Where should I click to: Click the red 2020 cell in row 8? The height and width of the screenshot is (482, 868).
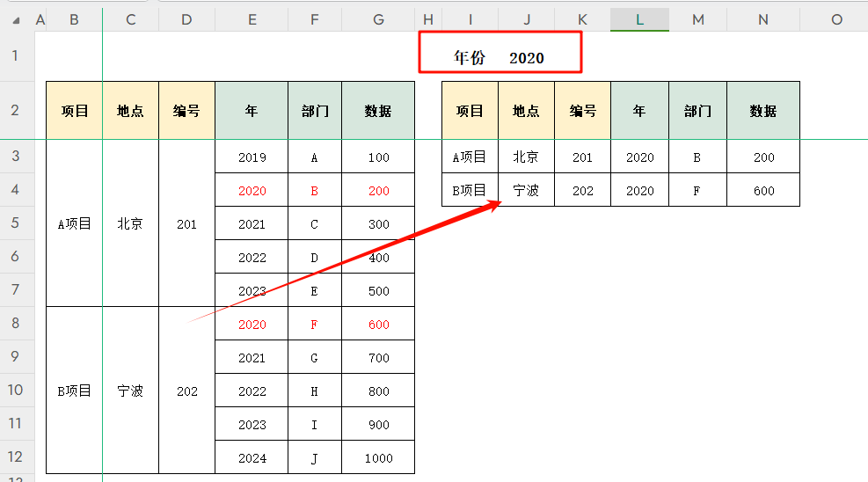point(252,325)
